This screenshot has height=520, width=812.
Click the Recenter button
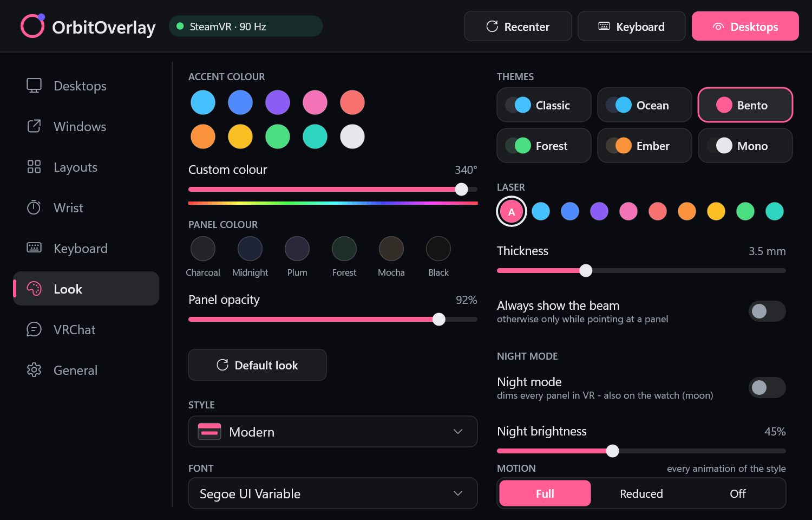click(x=518, y=26)
